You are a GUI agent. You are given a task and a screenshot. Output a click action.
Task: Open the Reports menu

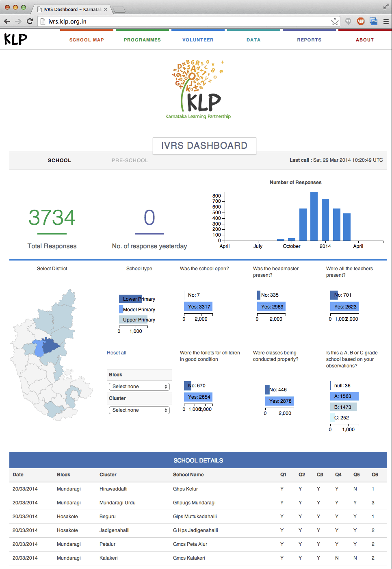(x=309, y=40)
